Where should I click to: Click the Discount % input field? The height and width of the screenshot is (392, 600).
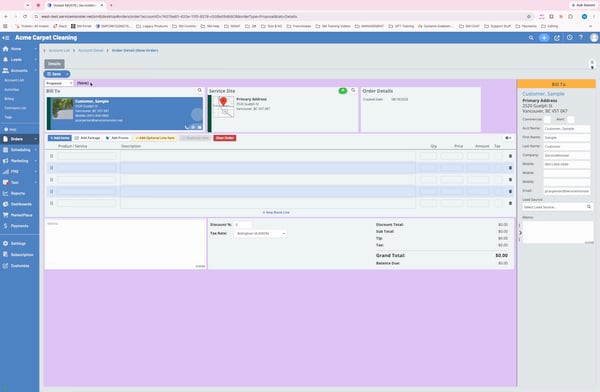(243, 225)
